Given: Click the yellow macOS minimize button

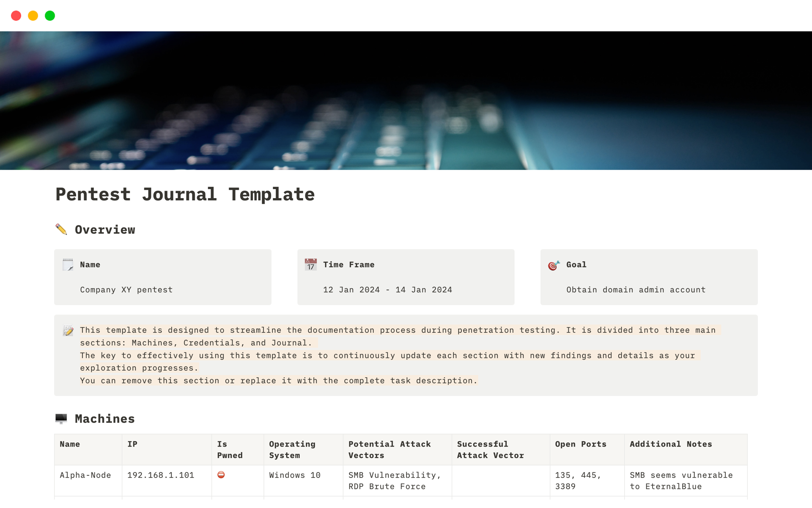Looking at the screenshot, I should click(x=33, y=15).
